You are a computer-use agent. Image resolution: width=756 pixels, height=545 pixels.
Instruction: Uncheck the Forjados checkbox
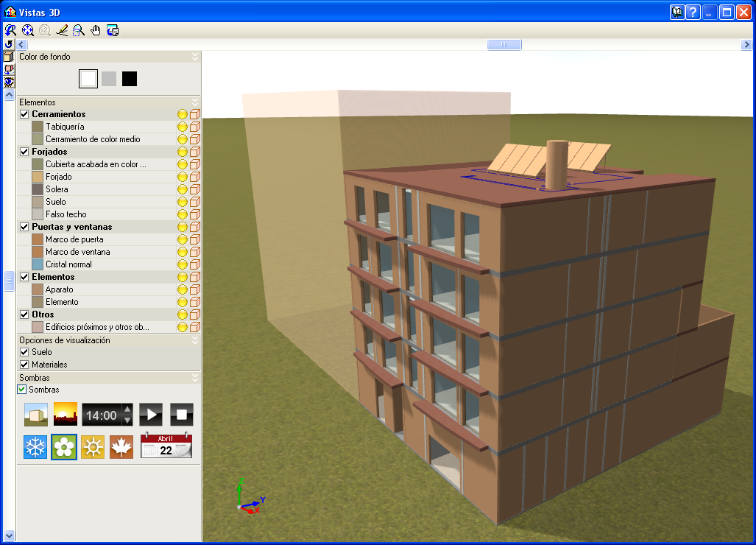tap(24, 152)
